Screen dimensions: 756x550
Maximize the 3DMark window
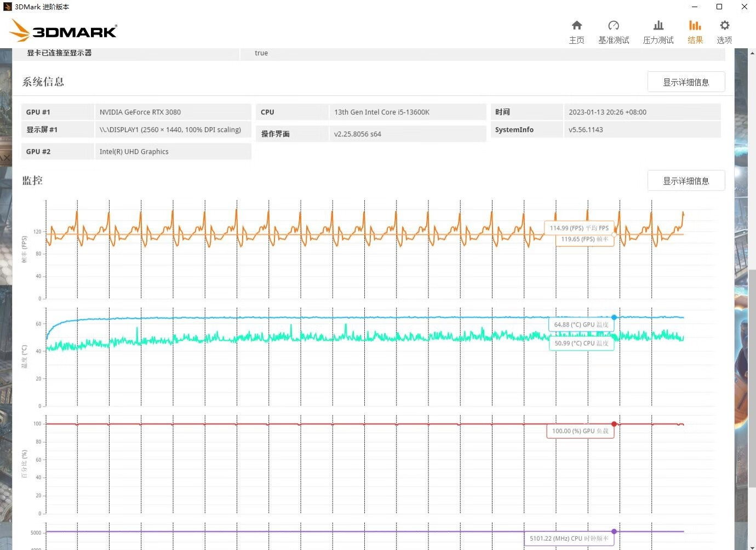pos(719,7)
